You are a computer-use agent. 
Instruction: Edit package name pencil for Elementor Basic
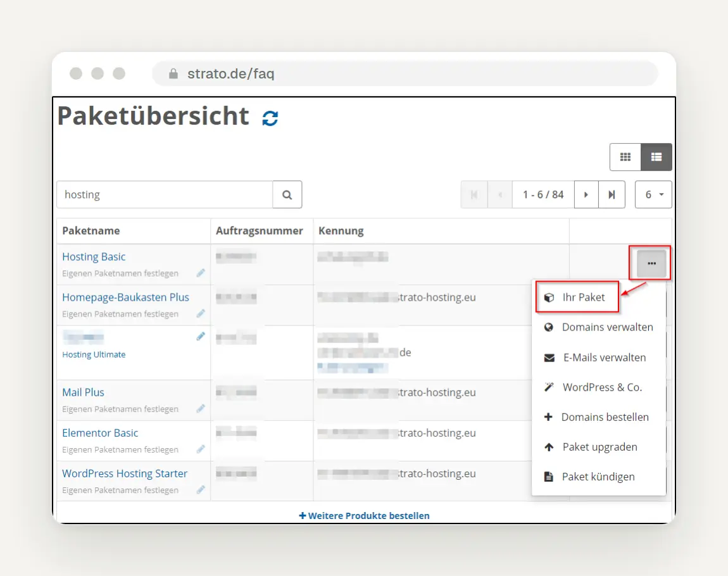tap(201, 449)
